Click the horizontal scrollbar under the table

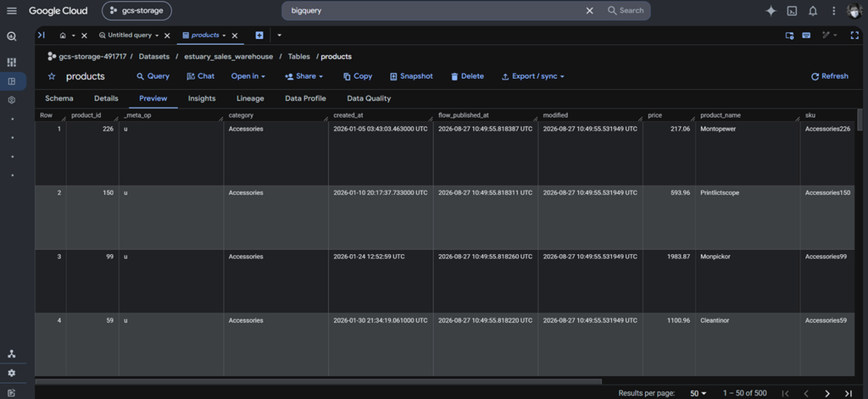[x=319, y=381]
